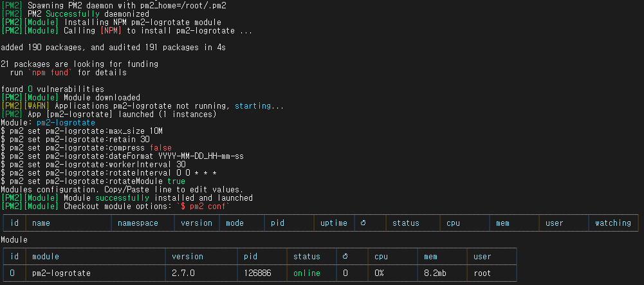Click the 'cpu' header in the process table
644x285 pixels.
click(453, 223)
